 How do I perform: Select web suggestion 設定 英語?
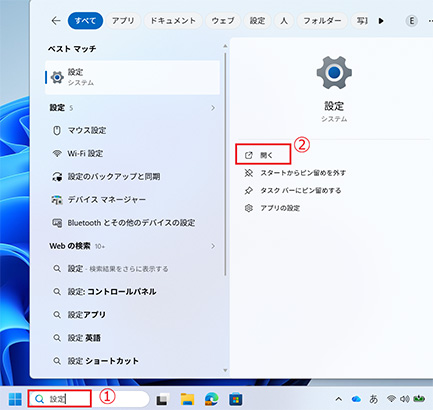click(x=133, y=338)
